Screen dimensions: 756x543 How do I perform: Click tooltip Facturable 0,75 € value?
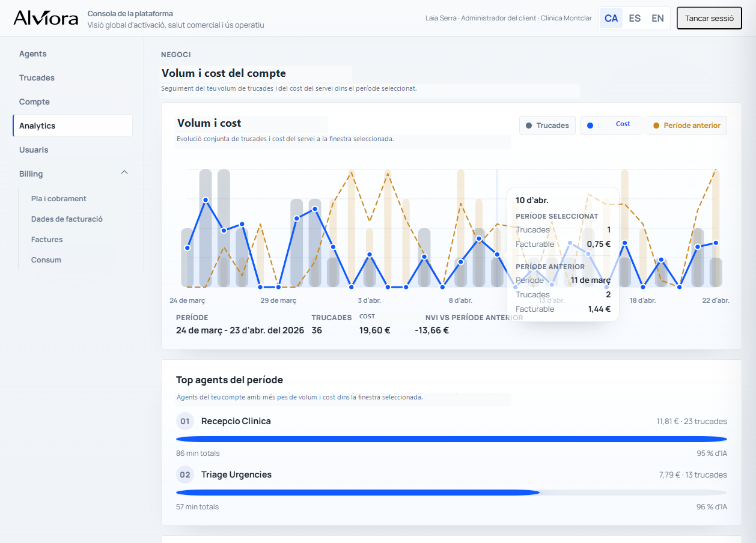click(599, 244)
